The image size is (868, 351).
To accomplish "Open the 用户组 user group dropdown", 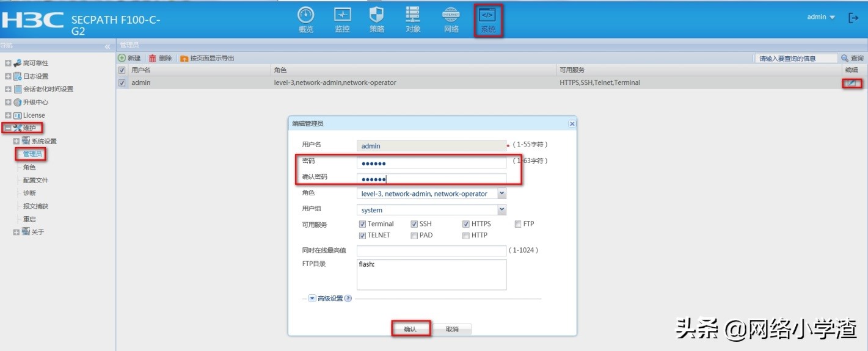I will tap(501, 210).
